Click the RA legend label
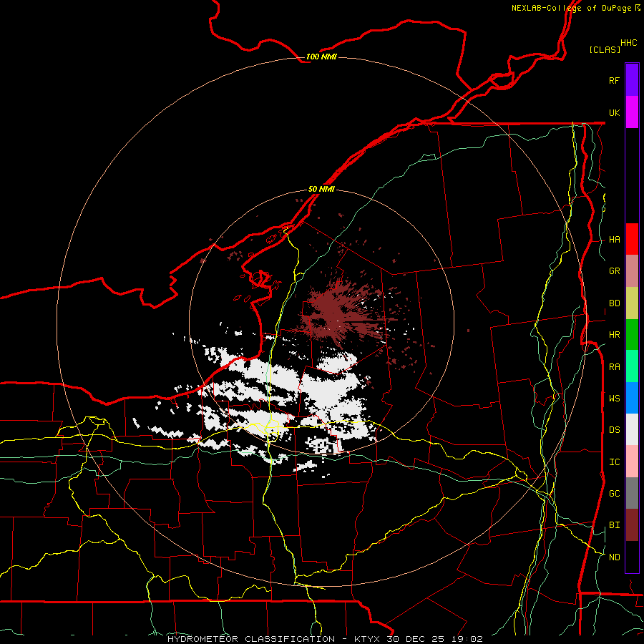The width and height of the screenshot is (644, 644). point(614,367)
